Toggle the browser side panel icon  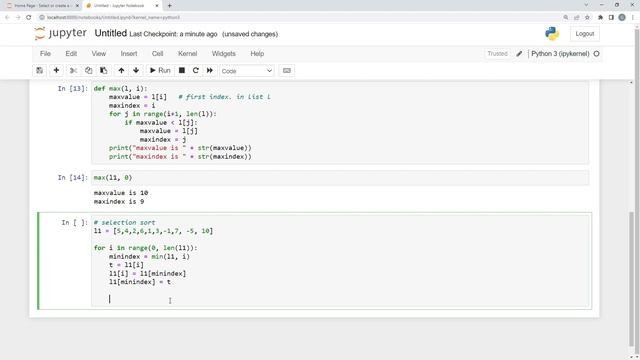(x=611, y=18)
